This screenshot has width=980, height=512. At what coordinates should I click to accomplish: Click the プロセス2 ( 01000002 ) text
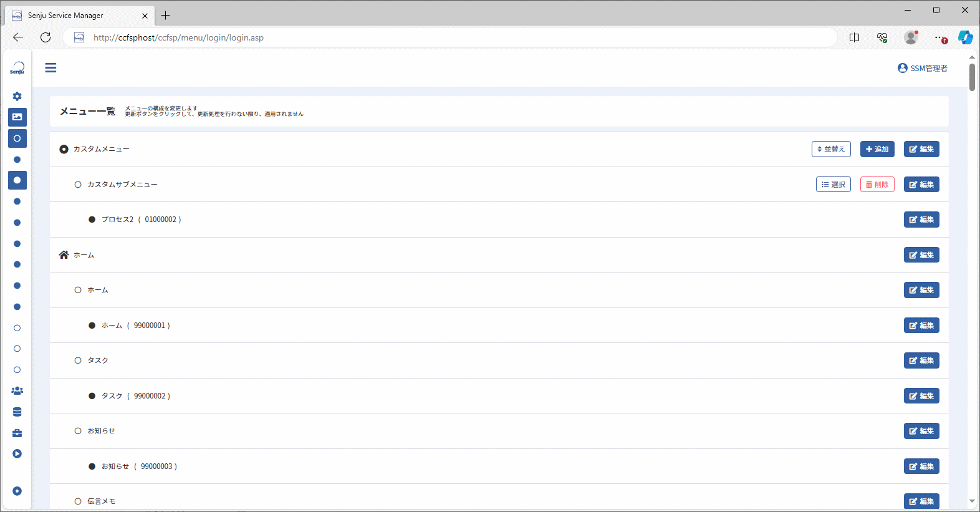point(141,220)
